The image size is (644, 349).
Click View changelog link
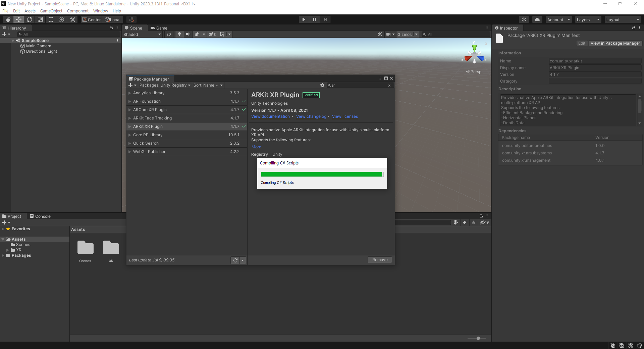(x=311, y=116)
